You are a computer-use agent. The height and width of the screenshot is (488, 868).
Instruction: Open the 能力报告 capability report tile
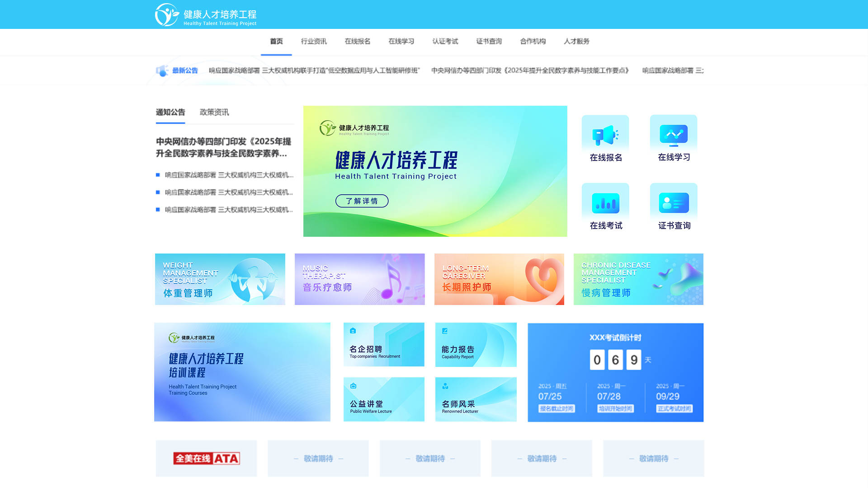[x=476, y=344]
